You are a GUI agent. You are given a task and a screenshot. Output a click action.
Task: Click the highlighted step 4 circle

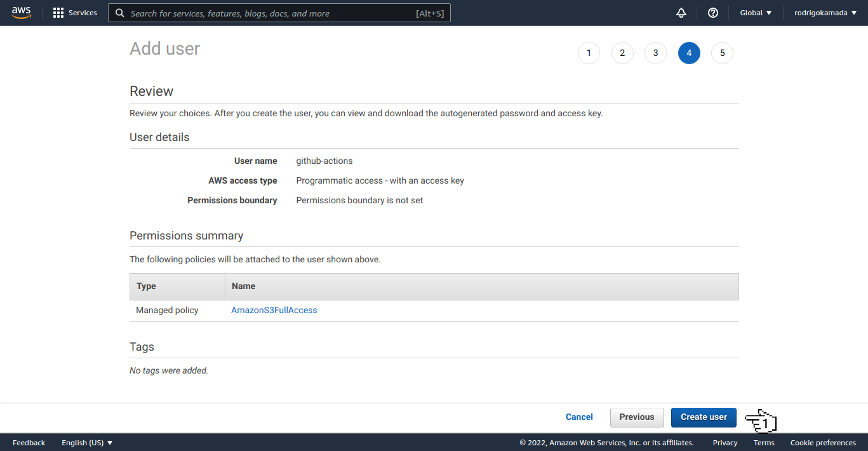(x=689, y=53)
